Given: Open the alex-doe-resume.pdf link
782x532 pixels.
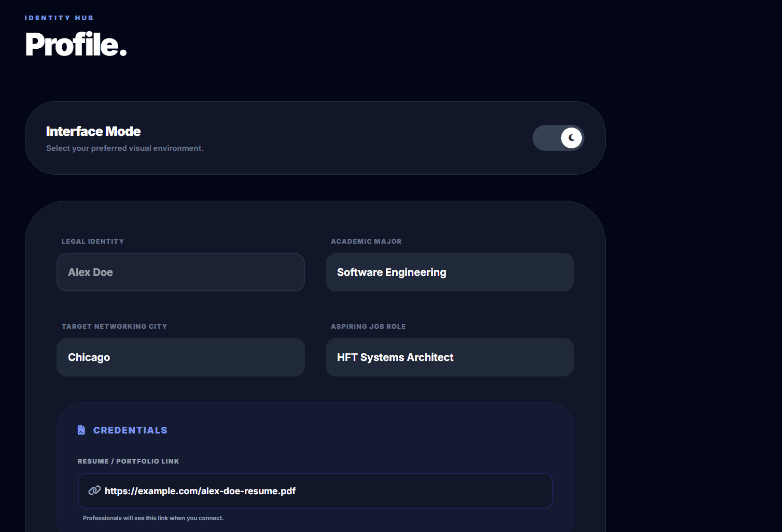Looking at the screenshot, I should pyautogui.click(x=199, y=491).
